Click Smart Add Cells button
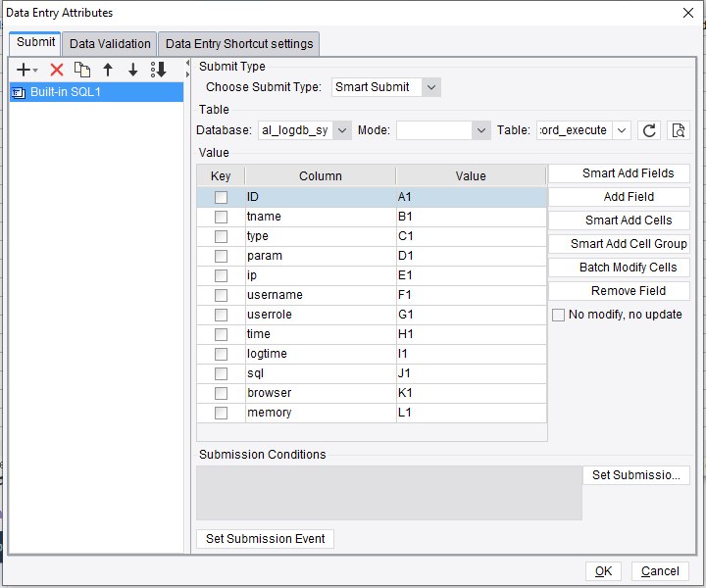 (x=619, y=220)
